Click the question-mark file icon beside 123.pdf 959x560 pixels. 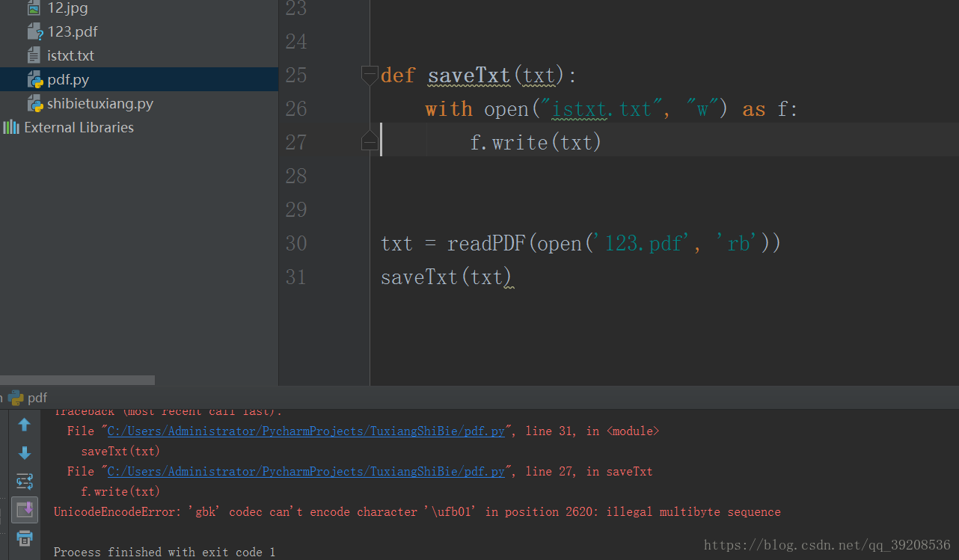point(33,31)
